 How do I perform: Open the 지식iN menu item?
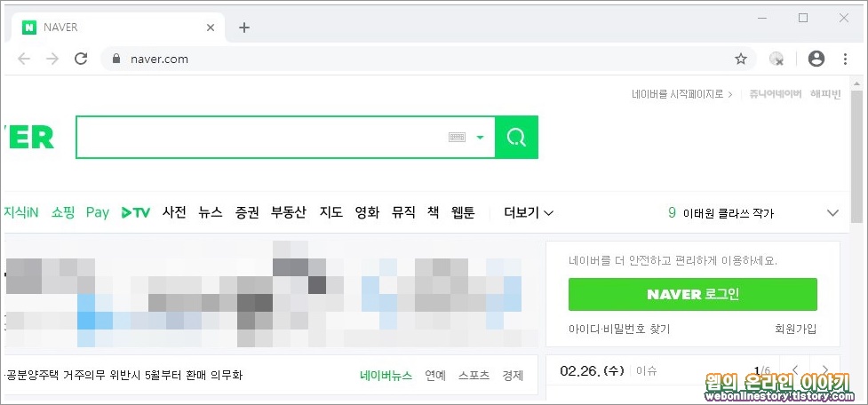pyautogui.click(x=21, y=212)
